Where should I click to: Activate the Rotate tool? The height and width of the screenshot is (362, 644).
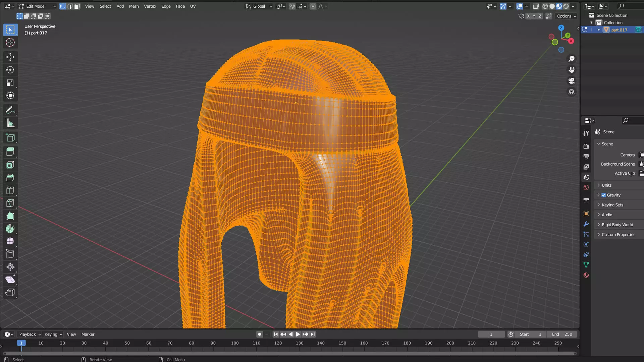click(10, 70)
